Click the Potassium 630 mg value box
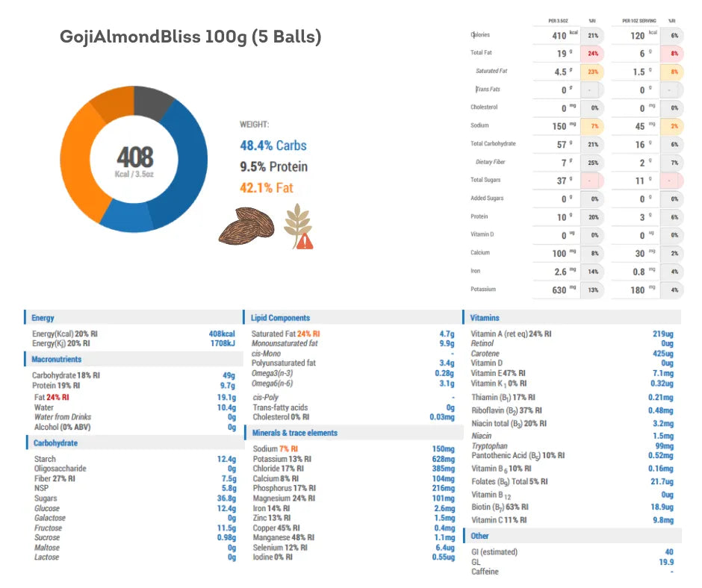Viewport: 702px width, 588px height. click(556, 290)
